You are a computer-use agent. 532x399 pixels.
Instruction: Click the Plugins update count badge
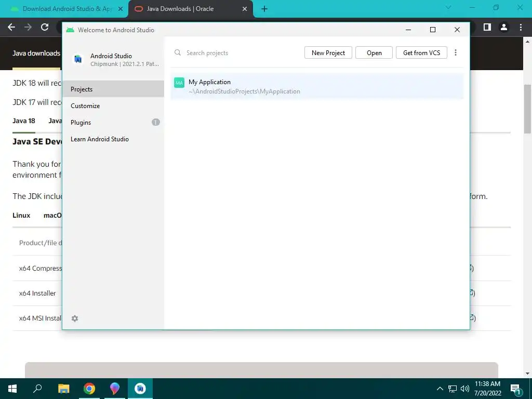[156, 122]
